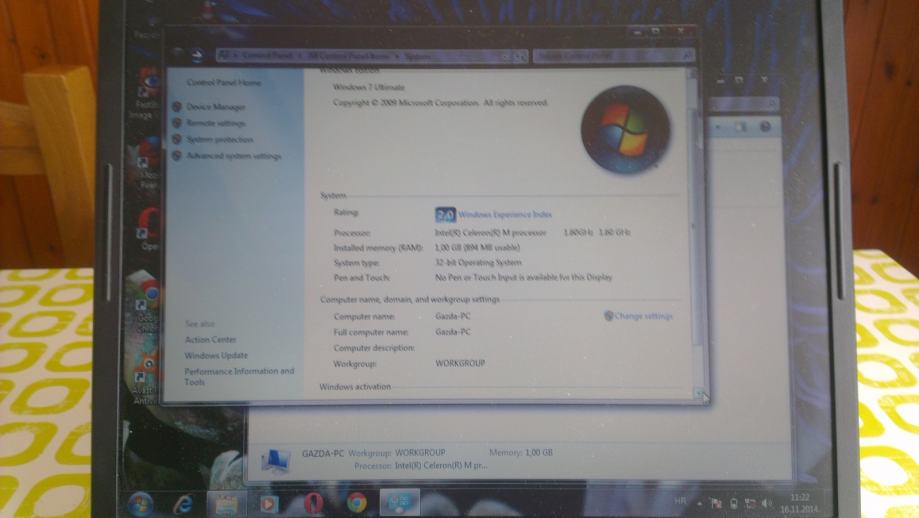Click the Intel Celeron M processor text
The image size is (919, 518).
(x=491, y=233)
